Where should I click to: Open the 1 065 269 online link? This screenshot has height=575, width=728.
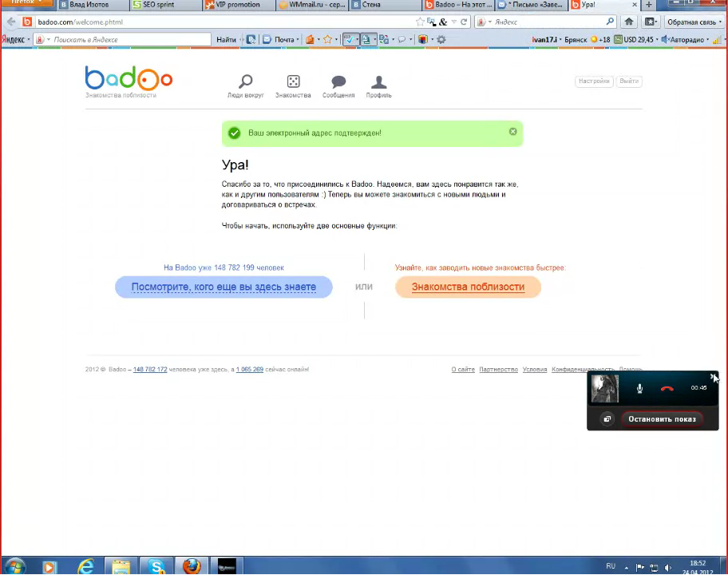pos(250,369)
